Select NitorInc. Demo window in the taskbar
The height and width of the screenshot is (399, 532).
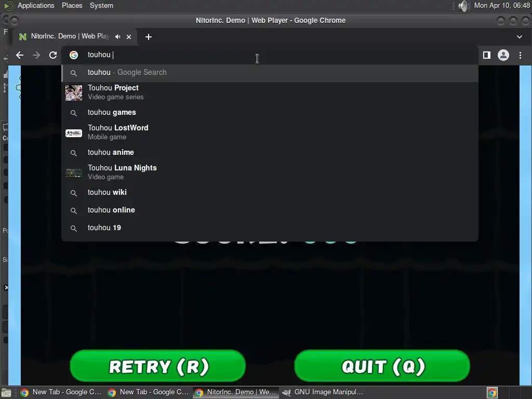[236, 392]
